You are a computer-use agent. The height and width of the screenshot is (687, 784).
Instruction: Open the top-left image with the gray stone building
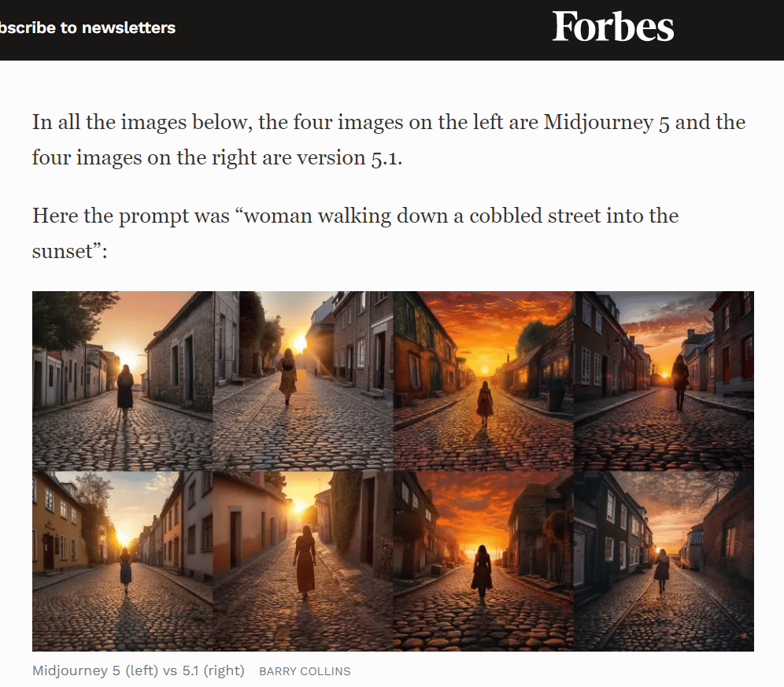click(123, 381)
